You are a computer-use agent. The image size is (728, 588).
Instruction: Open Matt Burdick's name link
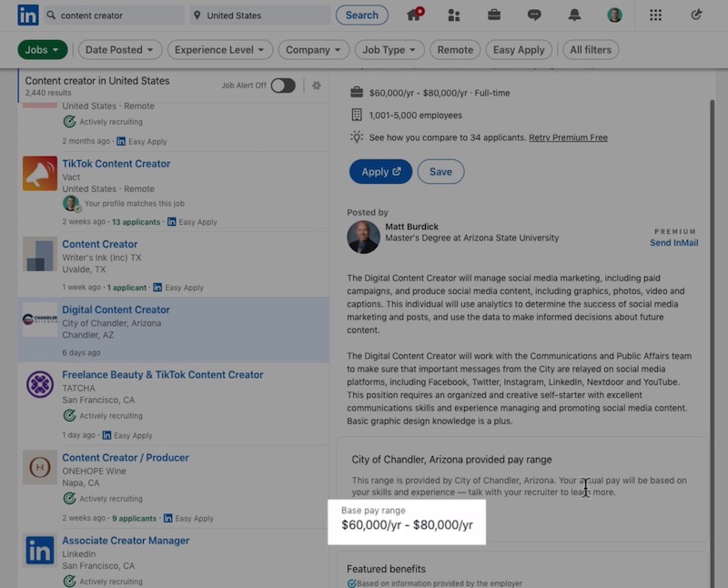coord(411,227)
